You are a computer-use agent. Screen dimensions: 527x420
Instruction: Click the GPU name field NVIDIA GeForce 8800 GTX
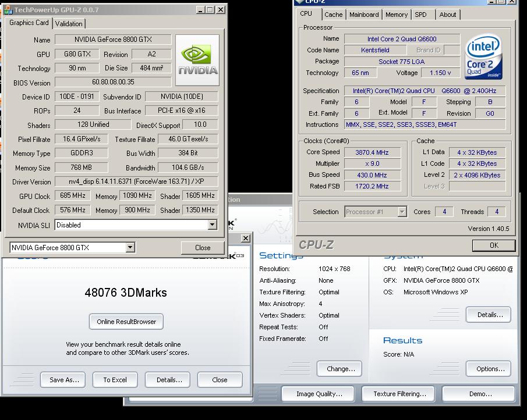click(x=113, y=40)
